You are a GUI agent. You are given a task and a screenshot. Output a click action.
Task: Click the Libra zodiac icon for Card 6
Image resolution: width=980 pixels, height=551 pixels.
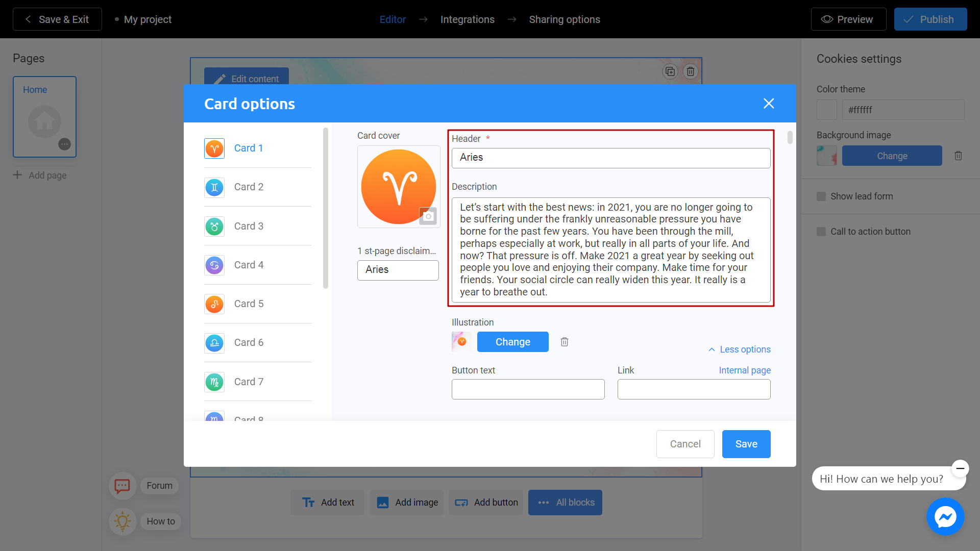point(214,343)
